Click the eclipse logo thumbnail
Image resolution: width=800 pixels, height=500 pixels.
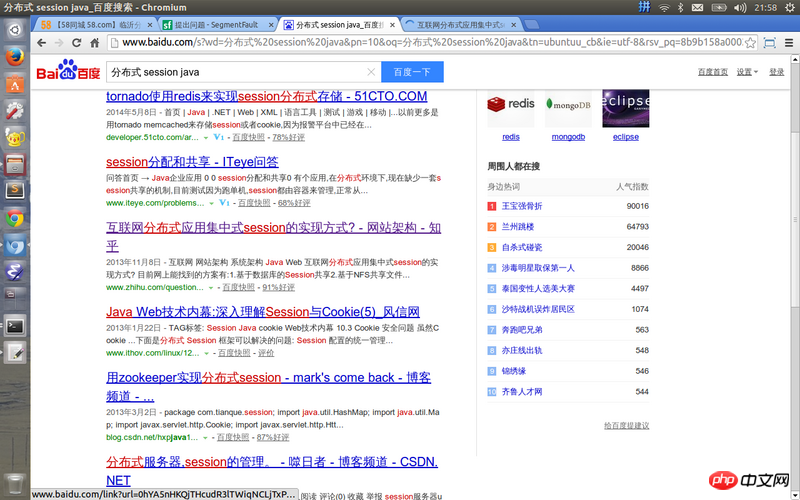click(x=626, y=108)
